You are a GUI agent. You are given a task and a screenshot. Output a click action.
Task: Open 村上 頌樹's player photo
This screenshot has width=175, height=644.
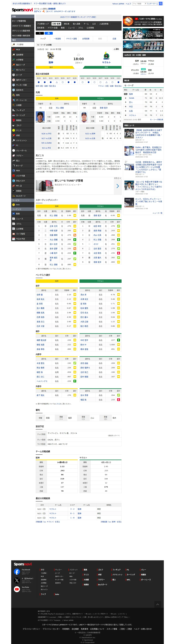[40, 117]
